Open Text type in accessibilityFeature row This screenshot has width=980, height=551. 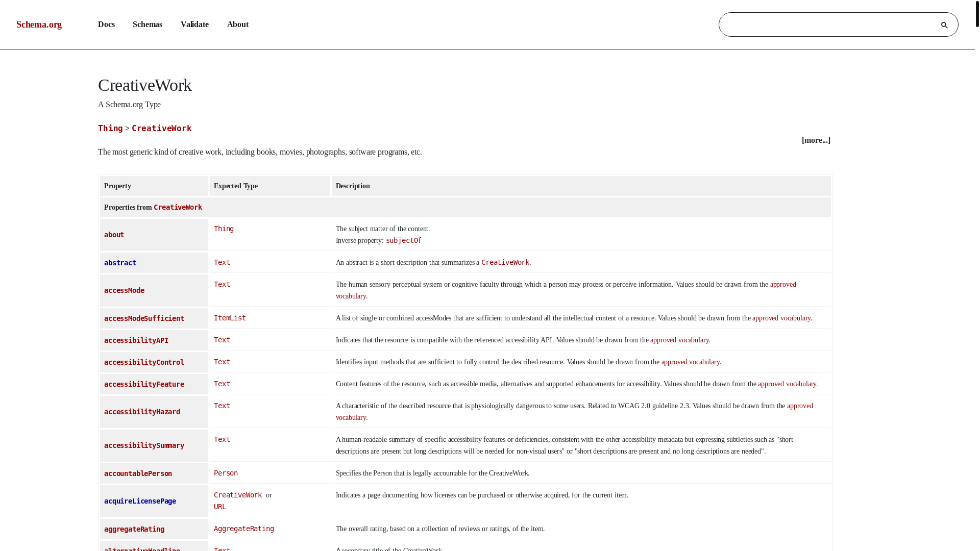(222, 384)
